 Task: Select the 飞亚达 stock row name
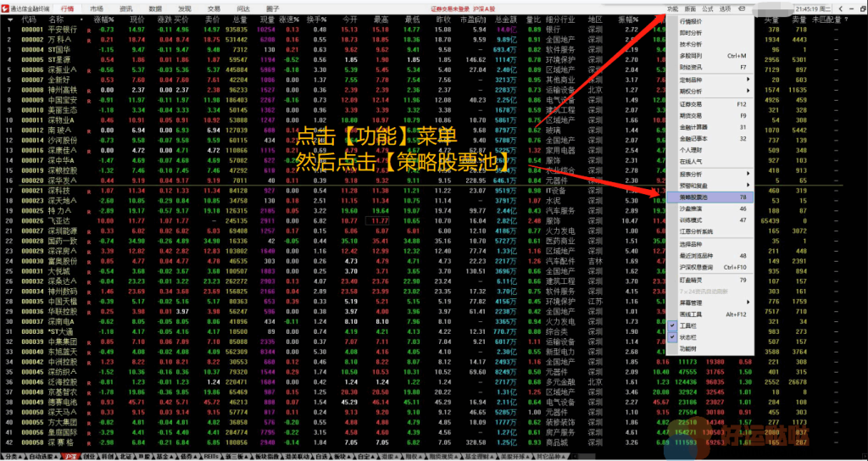click(58, 221)
